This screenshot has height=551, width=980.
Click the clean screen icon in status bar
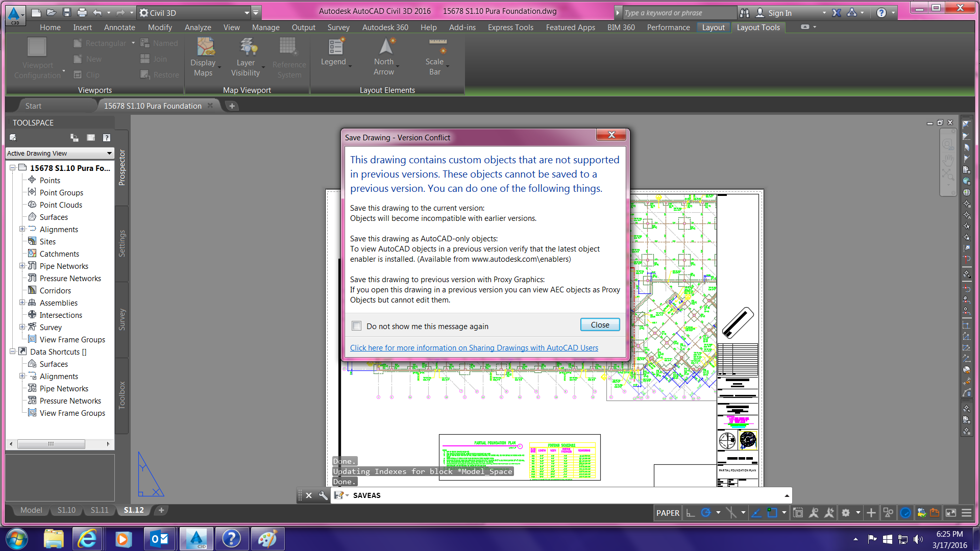tap(950, 513)
